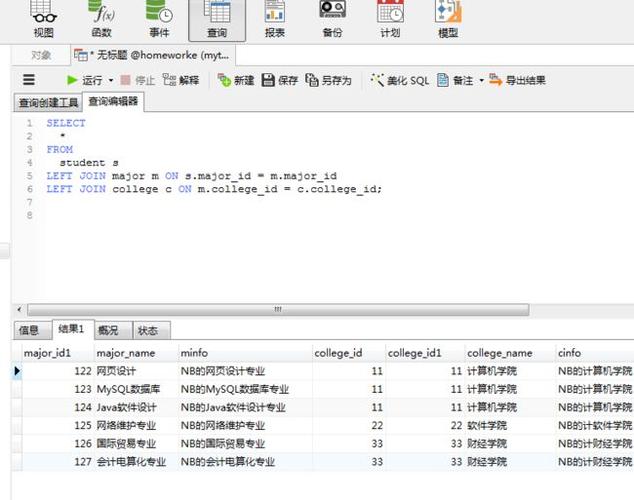Click the editor horizontal scrollbar thumb

click(278, 310)
